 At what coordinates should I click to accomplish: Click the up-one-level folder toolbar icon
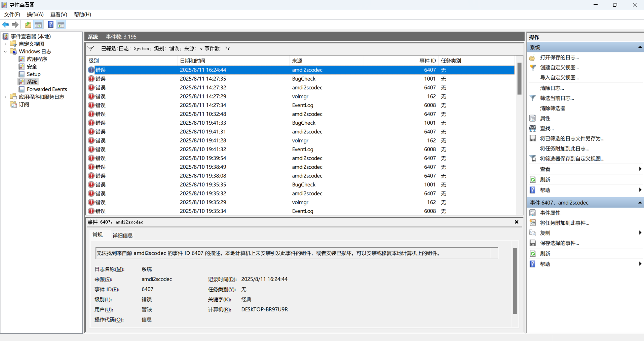(x=28, y=25)
